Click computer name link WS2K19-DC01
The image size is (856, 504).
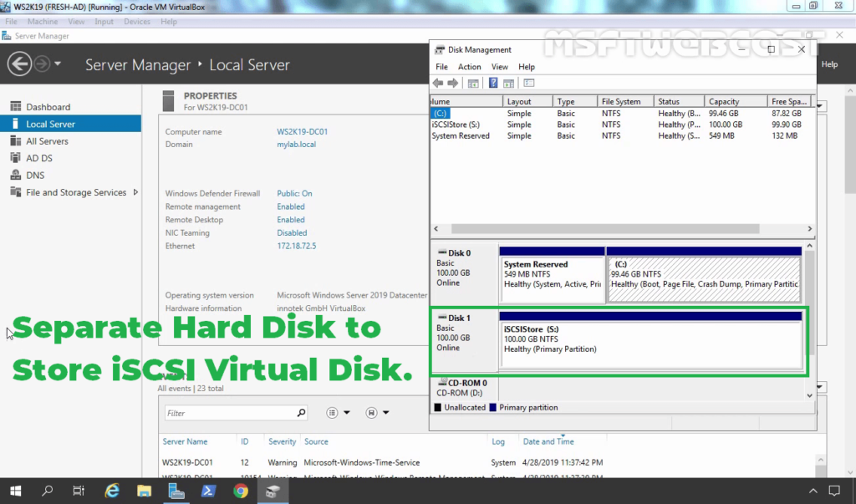302,131
